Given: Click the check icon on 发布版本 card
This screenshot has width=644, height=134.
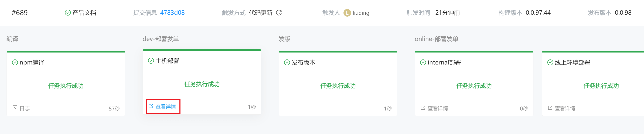Looking at the screenshot, I should point(287,63).
